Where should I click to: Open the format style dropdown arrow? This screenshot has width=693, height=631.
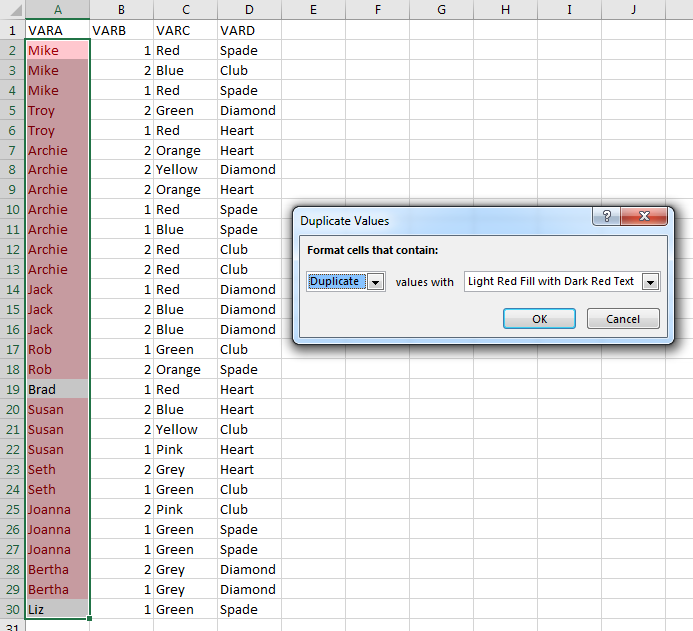pos(651,282)
